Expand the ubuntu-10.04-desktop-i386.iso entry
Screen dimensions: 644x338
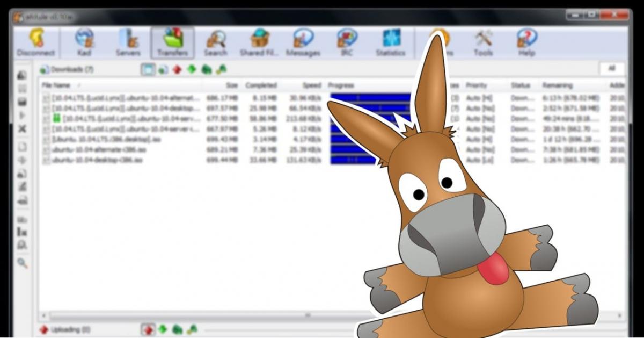45,159
